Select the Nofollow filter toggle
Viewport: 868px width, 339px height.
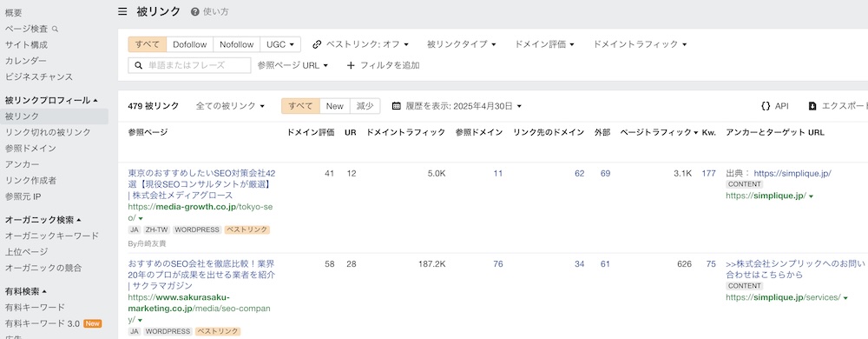coord(236,44)
